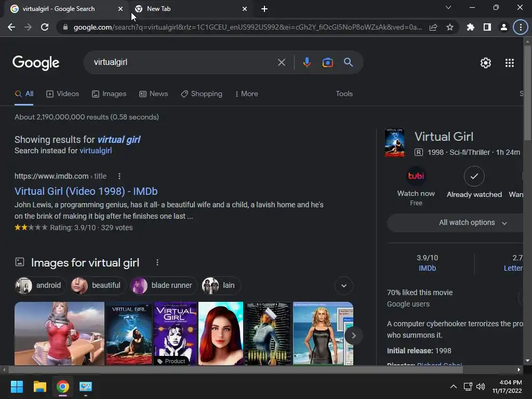Start search by voice
Screen dimensions: 532x399
tap(307, 62)
